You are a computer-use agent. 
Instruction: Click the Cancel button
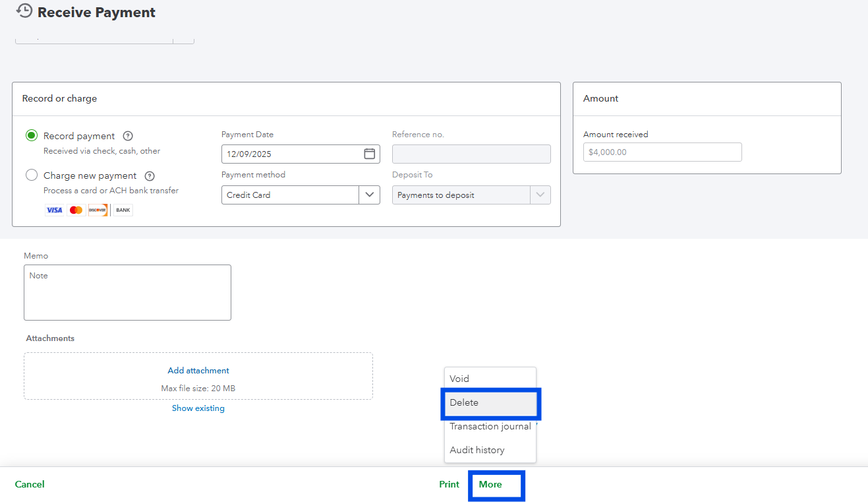(30, 484)
